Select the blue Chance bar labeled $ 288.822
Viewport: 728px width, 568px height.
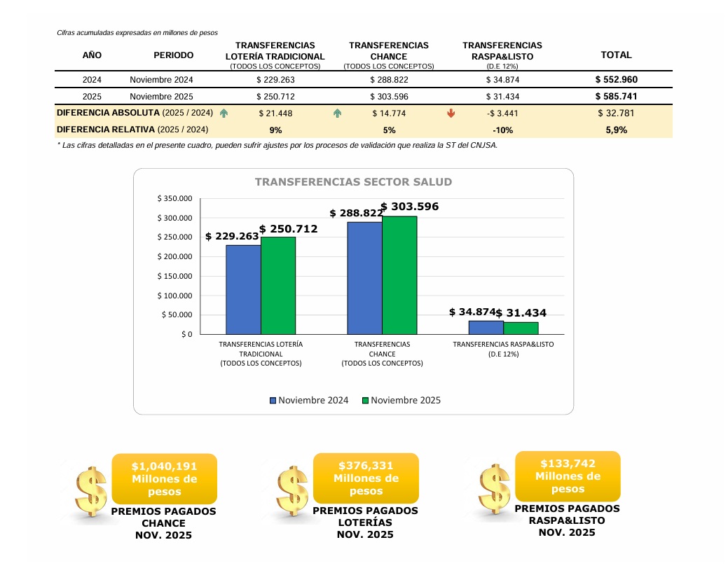pos(364,278)
